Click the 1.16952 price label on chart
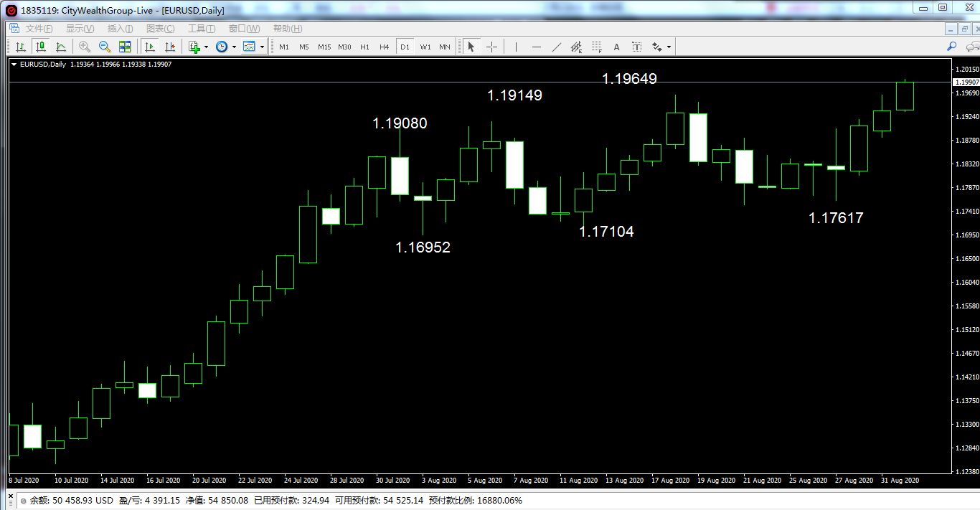The image size is (980, 510). 423,247
